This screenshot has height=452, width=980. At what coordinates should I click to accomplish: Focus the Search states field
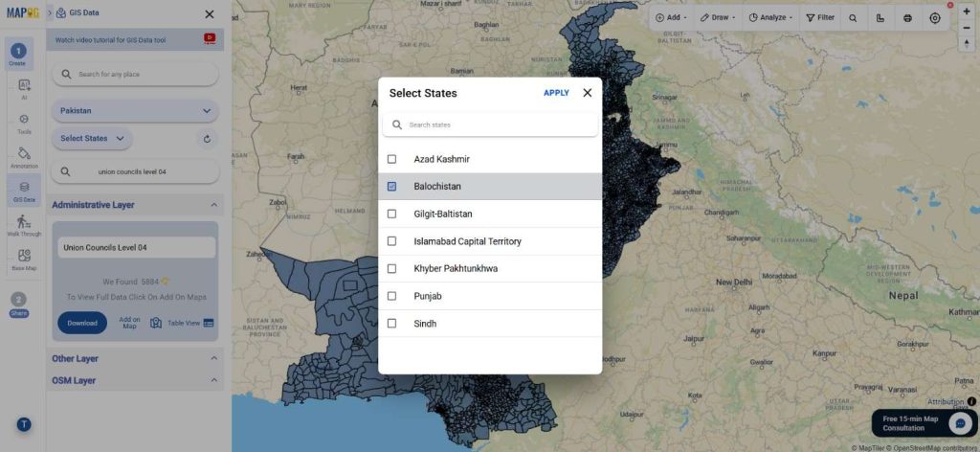click(x=490, y=125)
